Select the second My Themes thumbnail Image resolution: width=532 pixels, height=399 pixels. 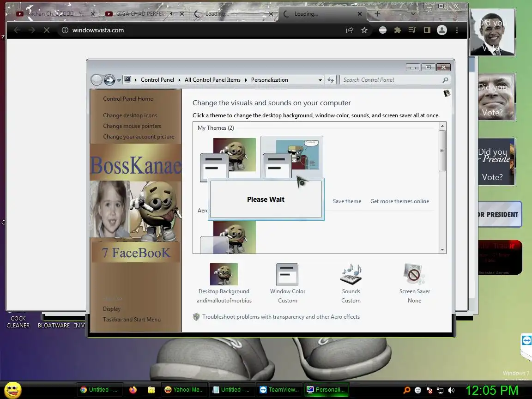292,158
